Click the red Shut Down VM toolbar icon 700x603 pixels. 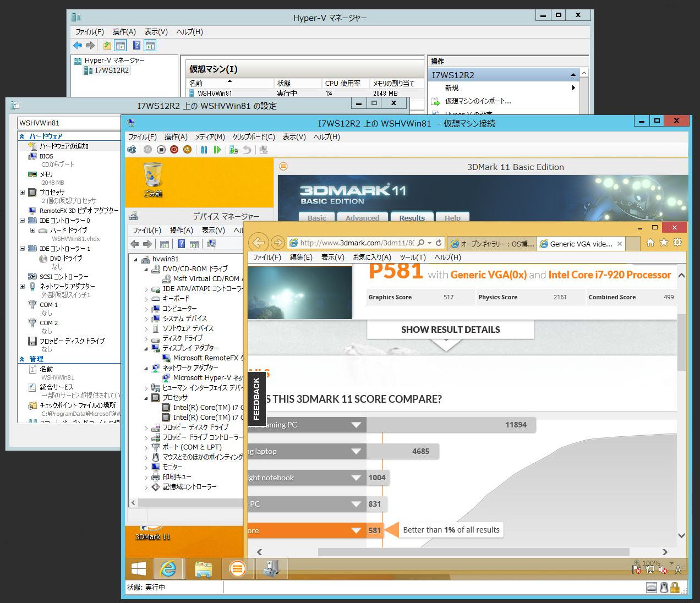(x=174, y=150)
